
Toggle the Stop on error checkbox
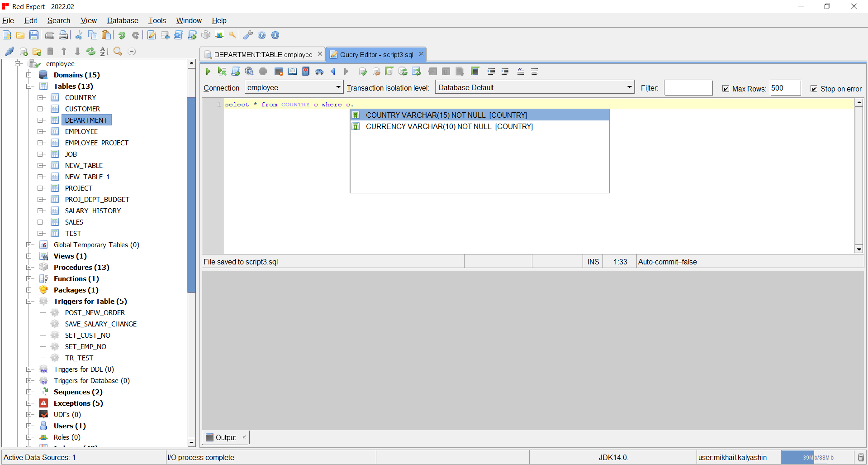point(814,89)
